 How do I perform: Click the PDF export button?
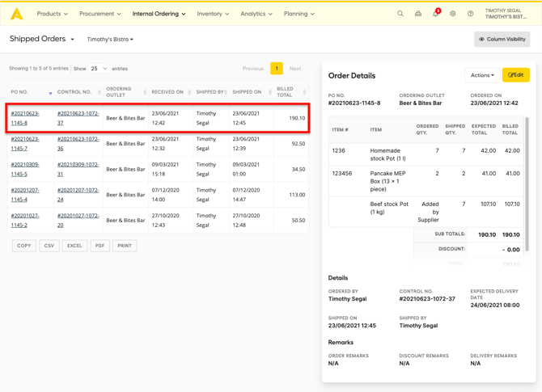[100, 246]
